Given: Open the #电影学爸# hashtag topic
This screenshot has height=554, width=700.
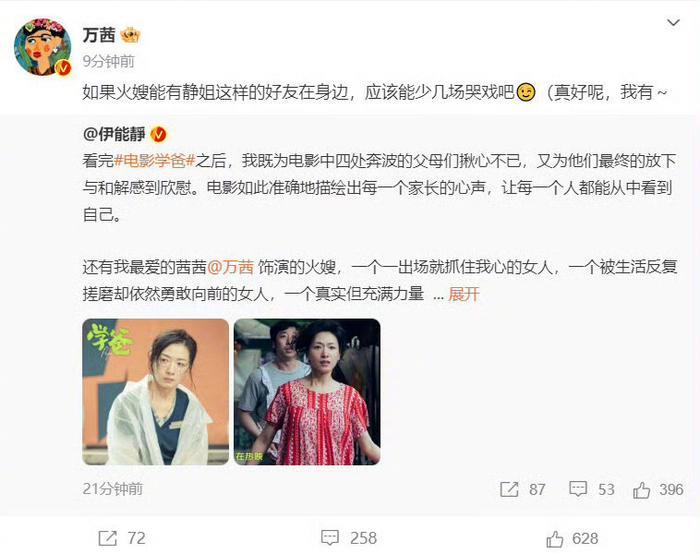Looking at the screenshot, I should 155,160.
